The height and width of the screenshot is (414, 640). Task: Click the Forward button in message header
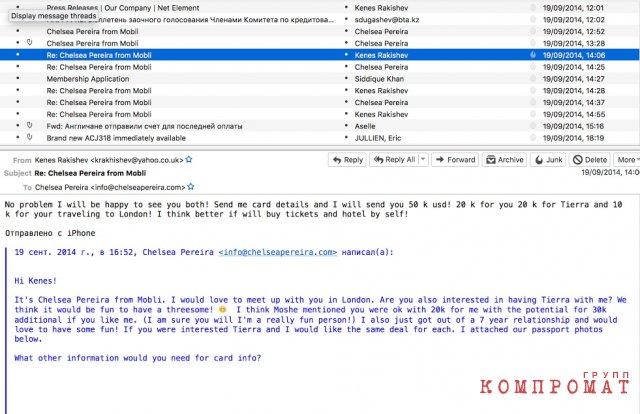pos(456,160)
